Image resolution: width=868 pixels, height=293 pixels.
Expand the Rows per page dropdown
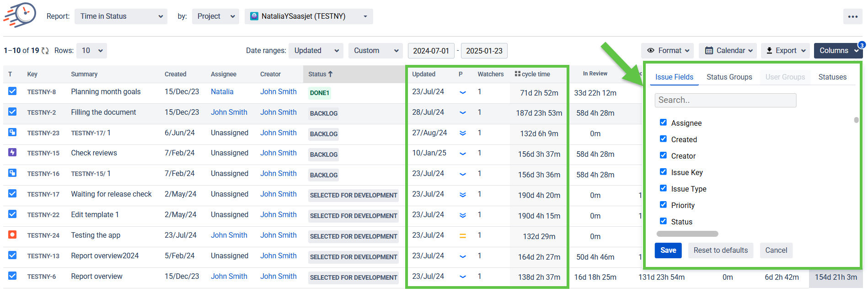[92, 51]
